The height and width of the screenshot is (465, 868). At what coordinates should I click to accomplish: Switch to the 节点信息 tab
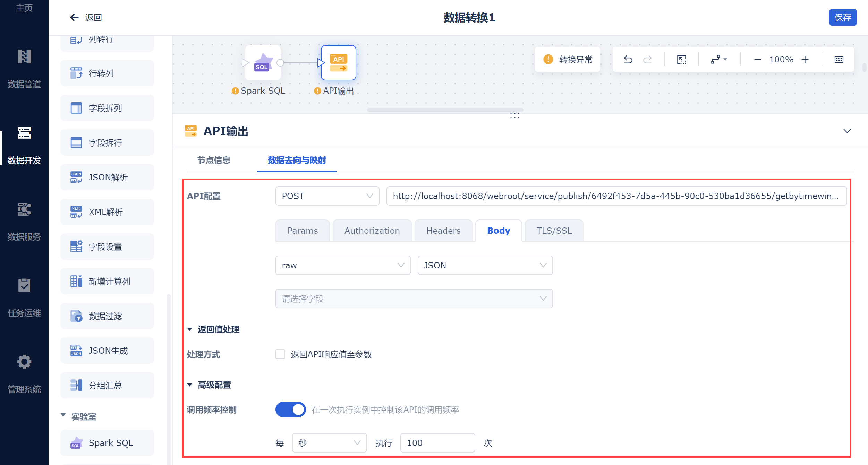(214, 160)
